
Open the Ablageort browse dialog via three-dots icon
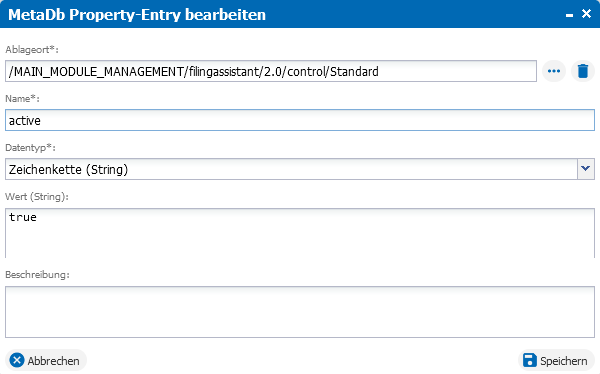(x=554, y=71)
